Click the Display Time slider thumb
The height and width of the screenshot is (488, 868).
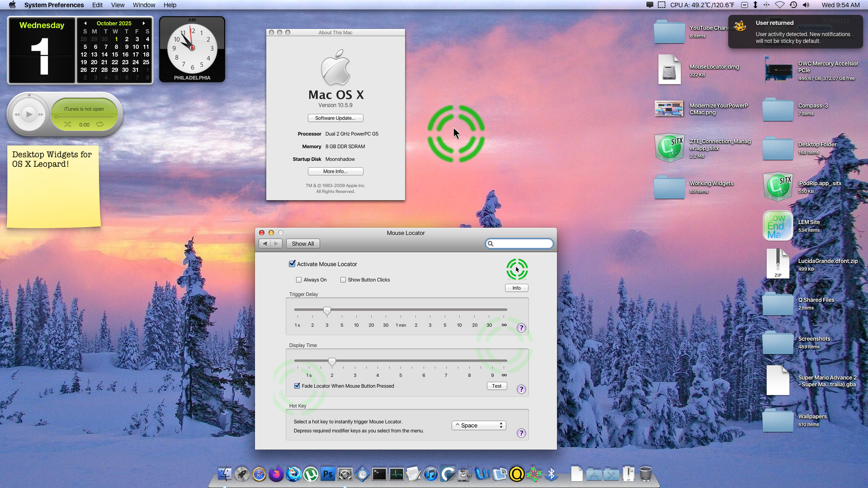(332, 361)
